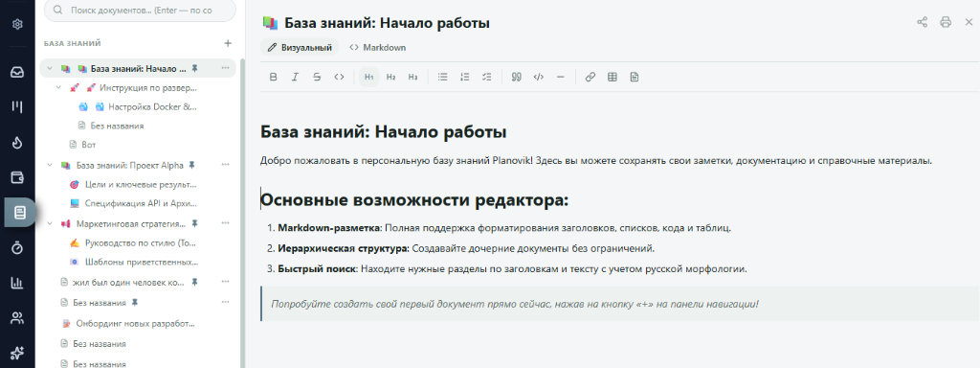
Task: Open the wallet icon section
Action: tap(17, 177)
